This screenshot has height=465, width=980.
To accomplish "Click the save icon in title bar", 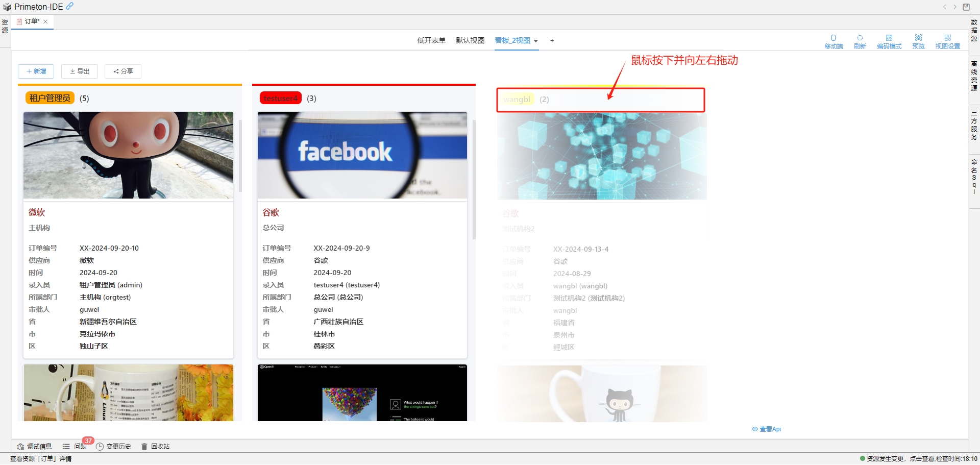I will tap(966, 7).
